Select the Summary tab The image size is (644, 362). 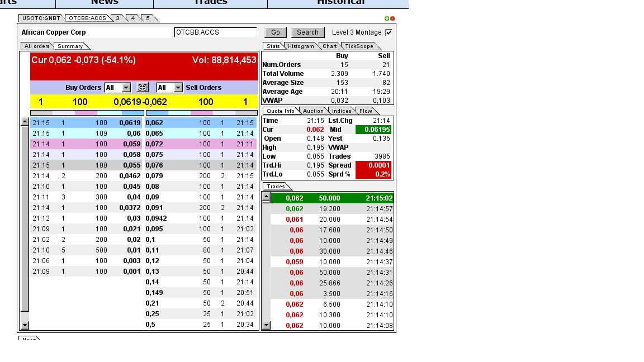(70, 46)
